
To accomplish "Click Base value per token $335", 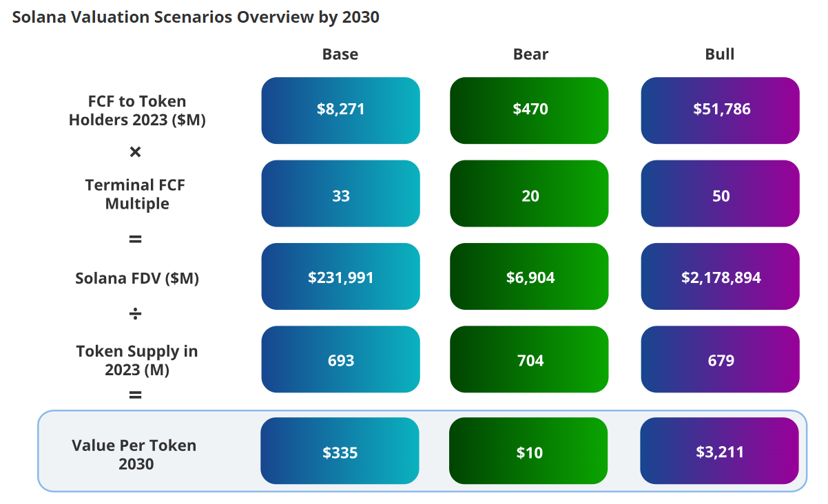I will (340, 451).
